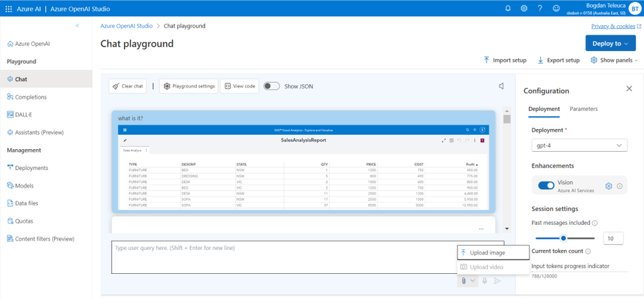Open Assistants (Preview) in sidebar
The width and height of the screenshot is (644, 299).
[x=35, y=132]
